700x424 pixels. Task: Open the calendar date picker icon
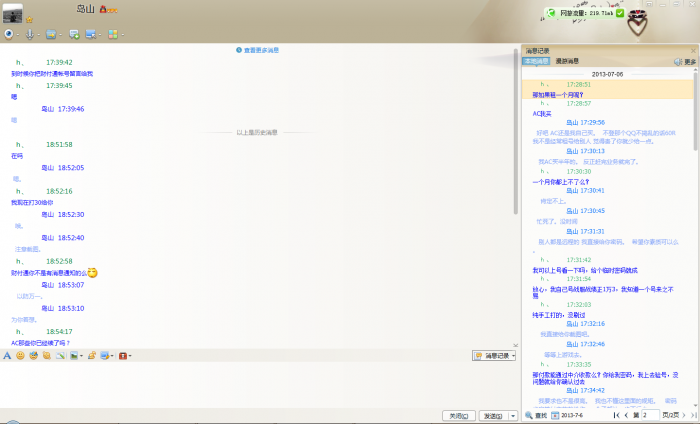coord(555,416)
